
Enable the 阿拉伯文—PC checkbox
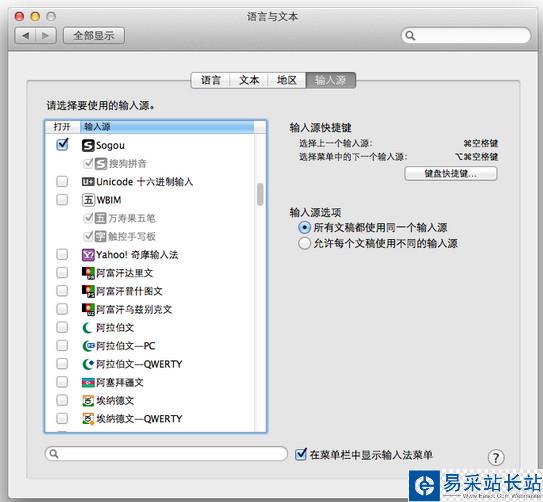point(62,345)
